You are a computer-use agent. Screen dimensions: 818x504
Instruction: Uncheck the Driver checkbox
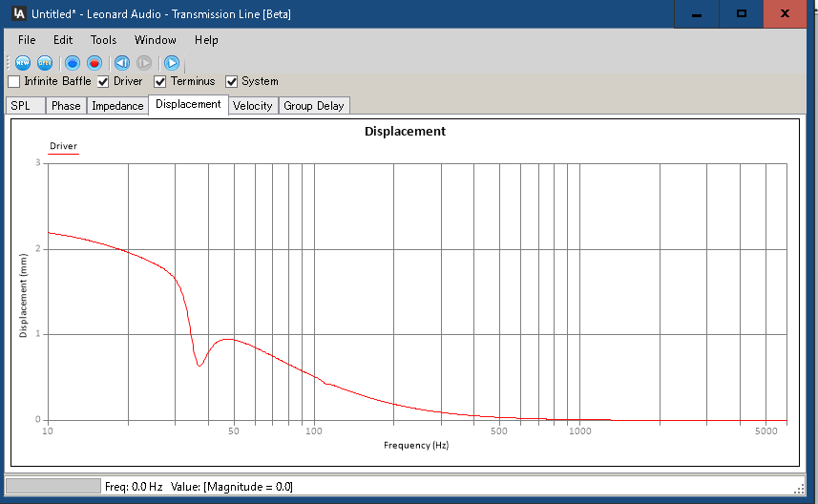[x=103, y=81]
